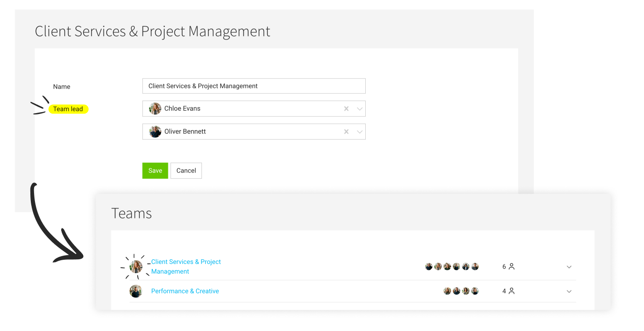
Task: Click the lead avatar beside the Client Services team link
Action: click(136, 267)
